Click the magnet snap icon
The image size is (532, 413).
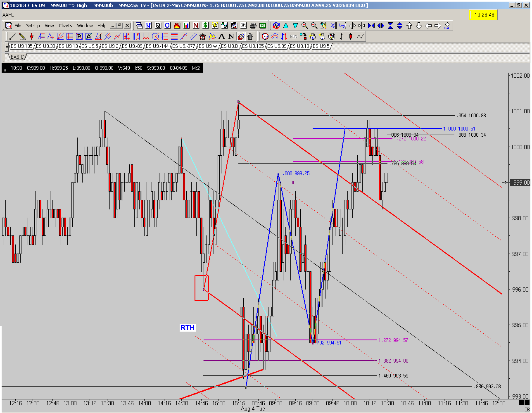pos(241,36)
